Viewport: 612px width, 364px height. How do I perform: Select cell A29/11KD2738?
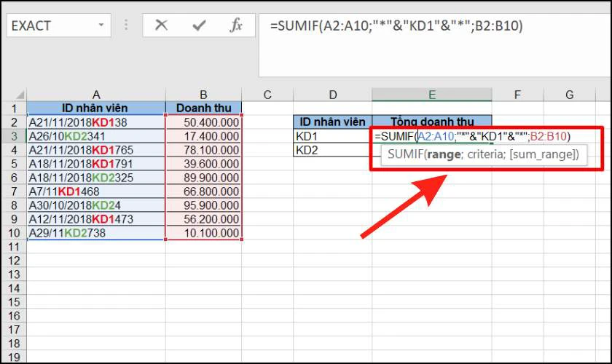click(x=96, y=233)
